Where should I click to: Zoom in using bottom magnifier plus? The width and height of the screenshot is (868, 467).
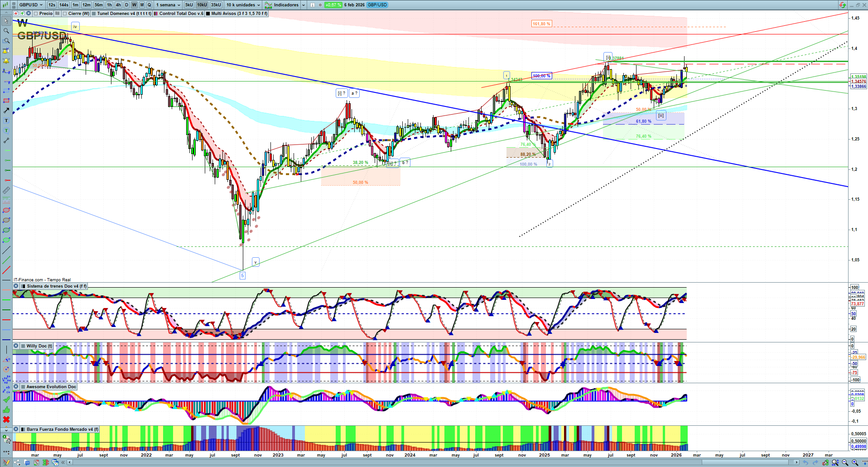point(855,462)
